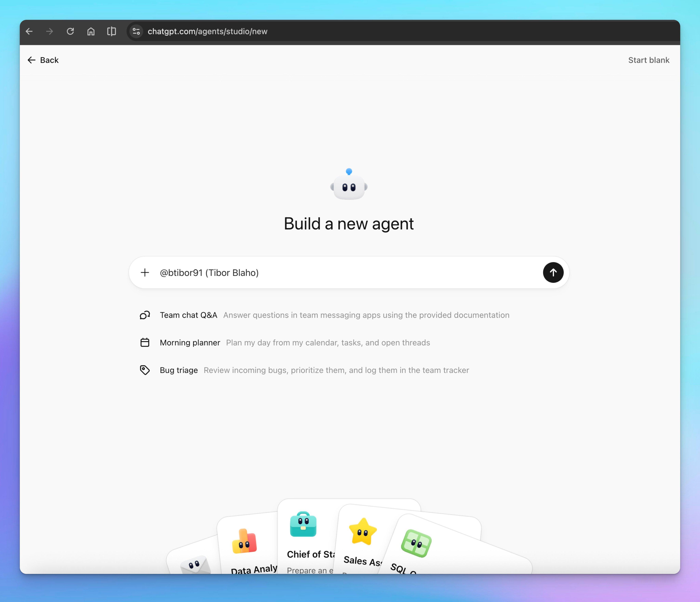Choose Start blank option
The image size is (700, 602).
pos(648,60)
